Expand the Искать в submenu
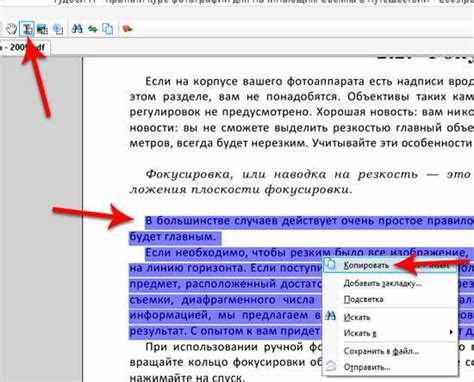The height and width of the screenshot is (382, 474). tap(390, 333)
